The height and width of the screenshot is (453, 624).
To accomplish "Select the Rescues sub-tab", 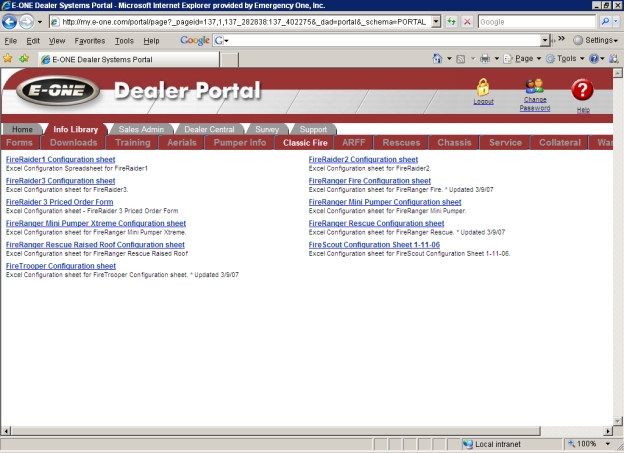I will click(401, 143).
